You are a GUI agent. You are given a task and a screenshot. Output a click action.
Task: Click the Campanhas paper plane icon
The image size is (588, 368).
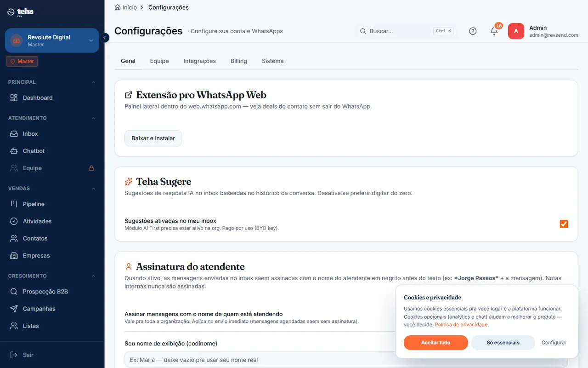tap(14, 309)
